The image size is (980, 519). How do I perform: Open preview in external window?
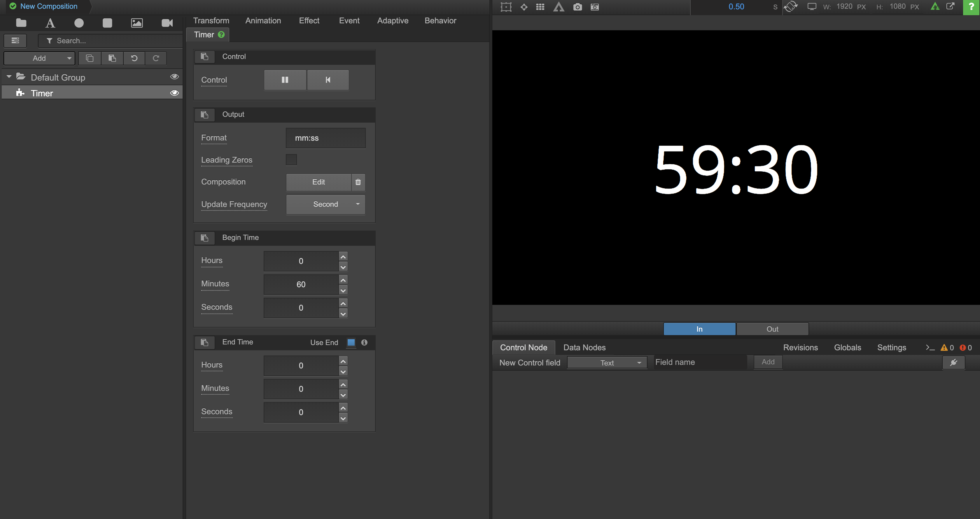tap(950, 6)
